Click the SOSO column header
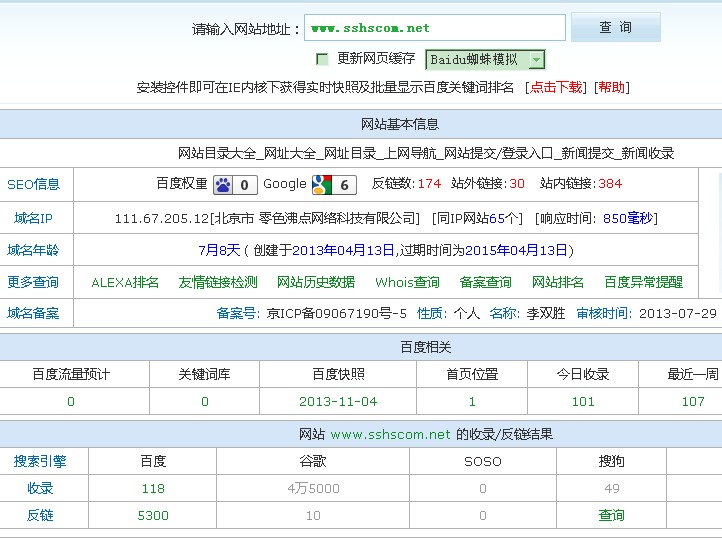The height and width of the screenshot is (538, 722). point(483,462)
